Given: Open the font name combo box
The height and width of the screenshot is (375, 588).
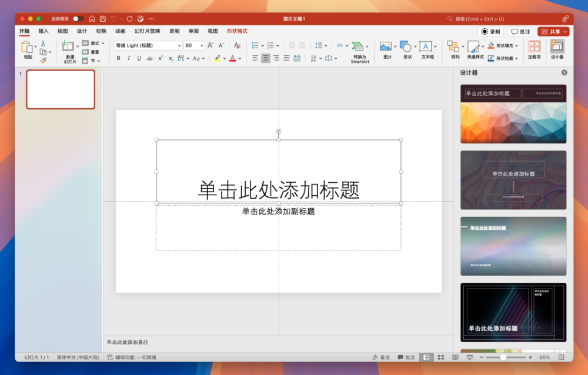Looking at the screenshot, I should 148,45.
